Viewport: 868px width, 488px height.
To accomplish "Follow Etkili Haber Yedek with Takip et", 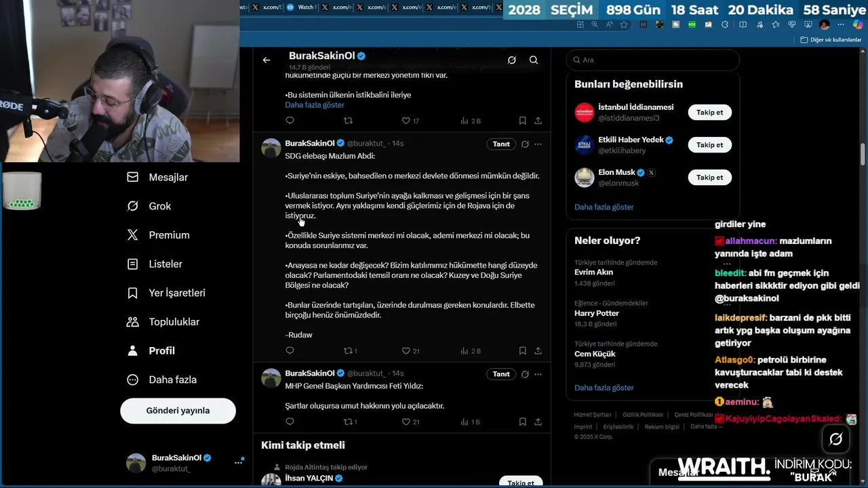I will tap(709, 145).
